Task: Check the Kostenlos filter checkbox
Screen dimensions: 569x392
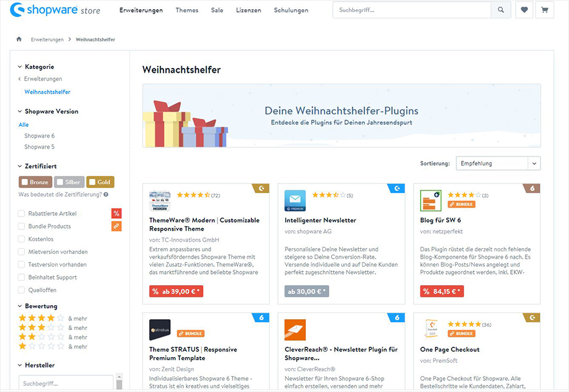Action: pyautogui.click(x=21, y=239)
